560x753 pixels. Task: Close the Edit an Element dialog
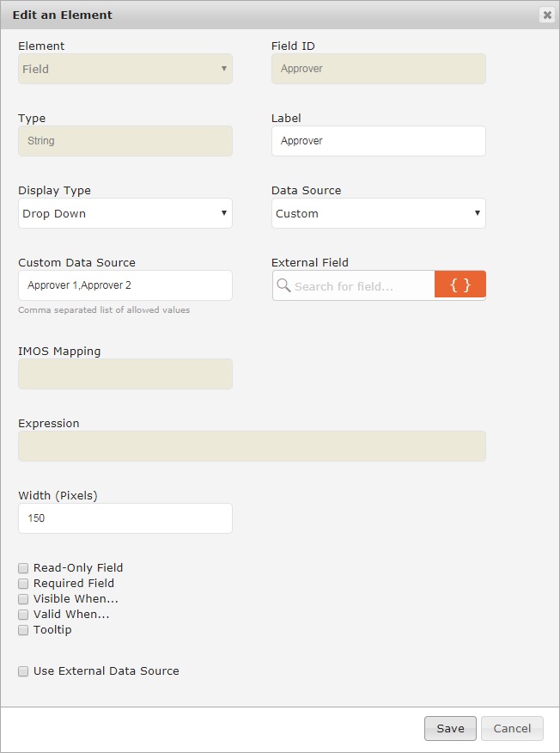(x=547, y=15)
